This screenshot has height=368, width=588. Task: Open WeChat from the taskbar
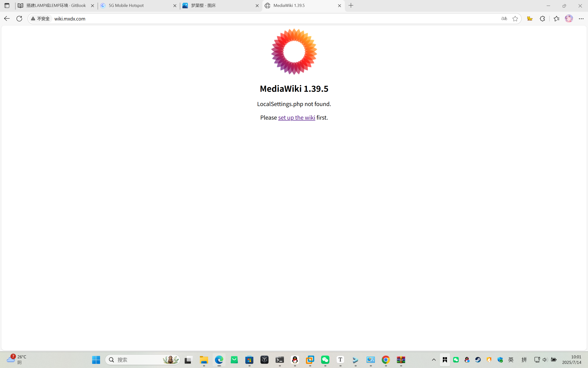point(325,360)
